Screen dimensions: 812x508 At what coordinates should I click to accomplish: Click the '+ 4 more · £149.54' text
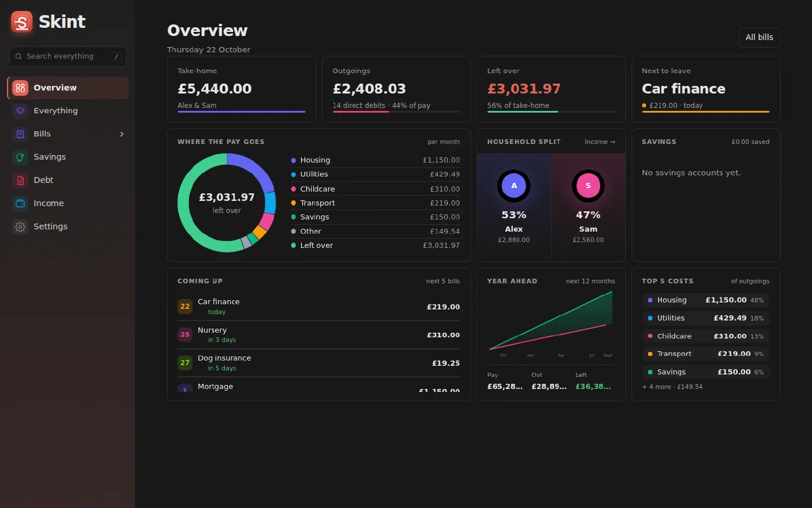point(672,387)
